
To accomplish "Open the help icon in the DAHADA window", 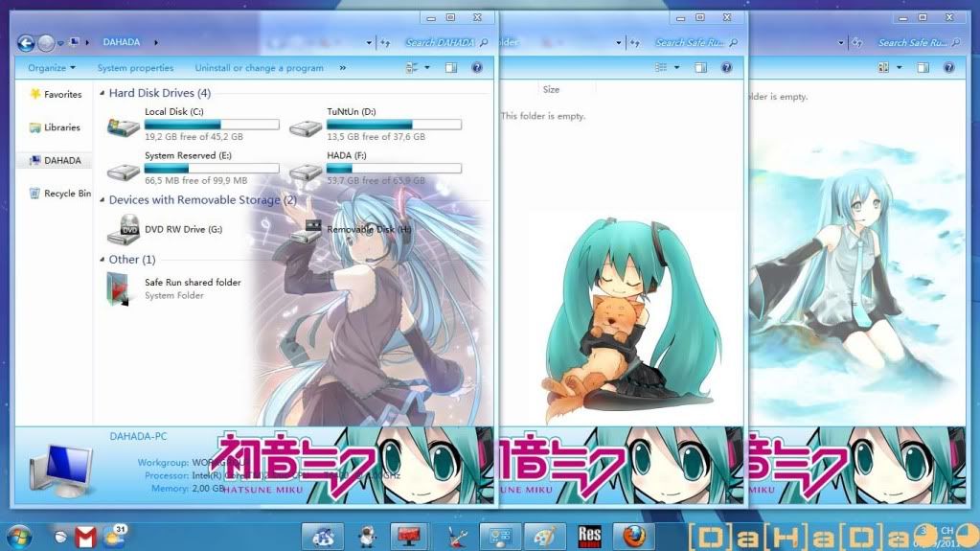I will click(476, 68).
